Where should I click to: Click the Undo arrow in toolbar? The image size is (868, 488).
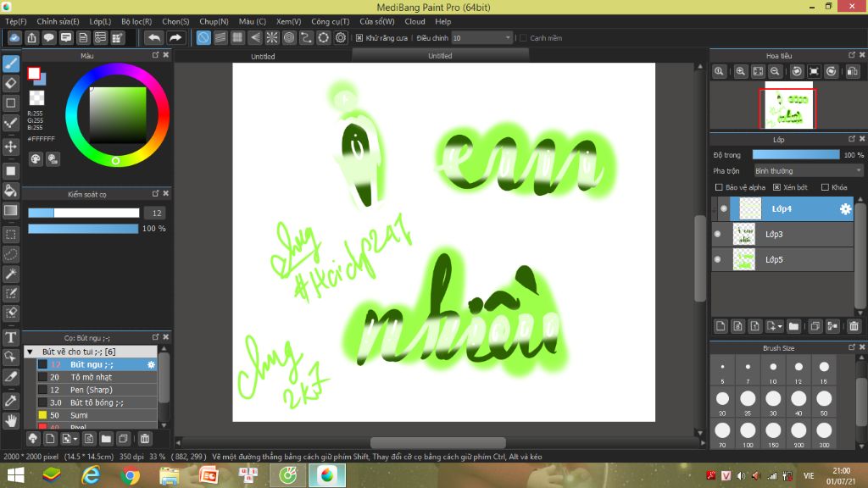point(154,37)
